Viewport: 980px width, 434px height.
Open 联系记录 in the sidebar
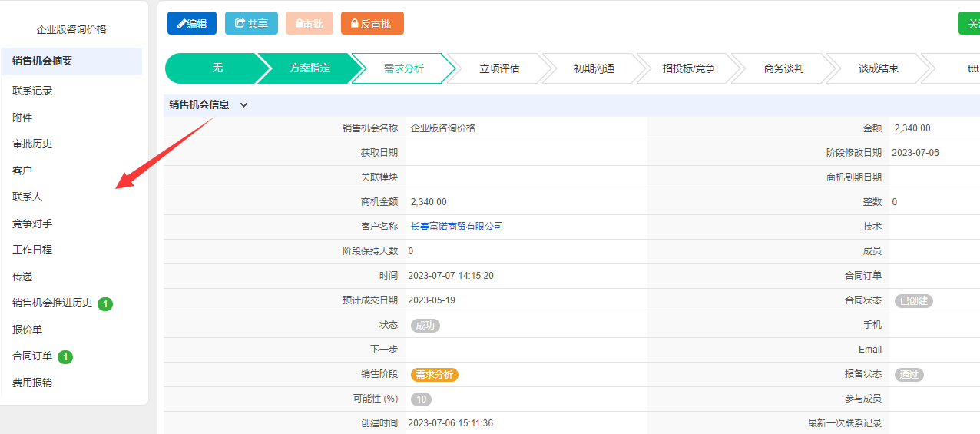point(32,91)
